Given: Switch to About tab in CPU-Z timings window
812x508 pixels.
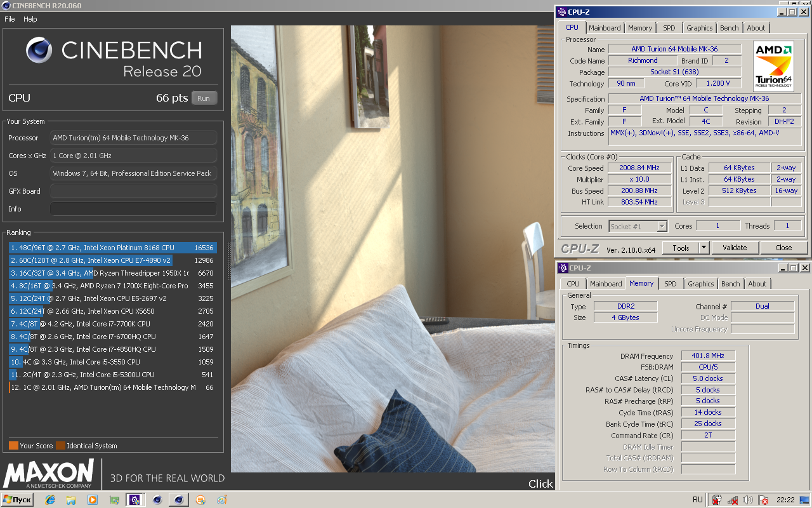Looking at the screenshot, I should pos(757,284).
